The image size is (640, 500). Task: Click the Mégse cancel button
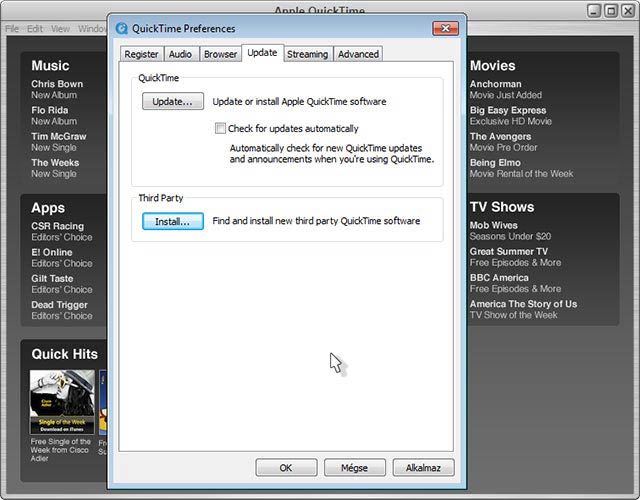[355, 468]
